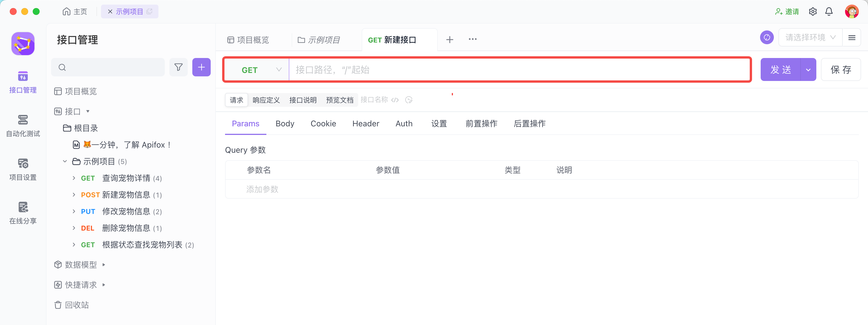The image size is (868, 325).
Task: Switch to the 项目概览 tab
Action: click(x=248, y=40)
